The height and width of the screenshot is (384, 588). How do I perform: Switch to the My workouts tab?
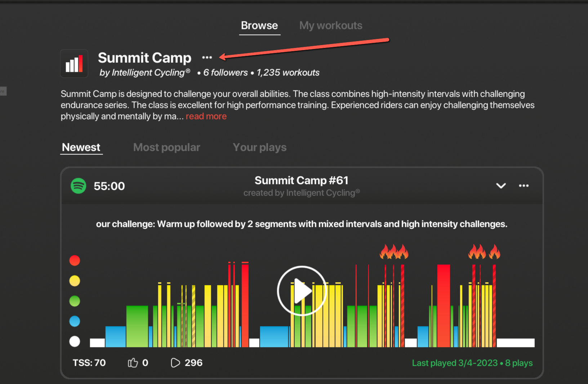pyautogui.click(x=330, y=26)
